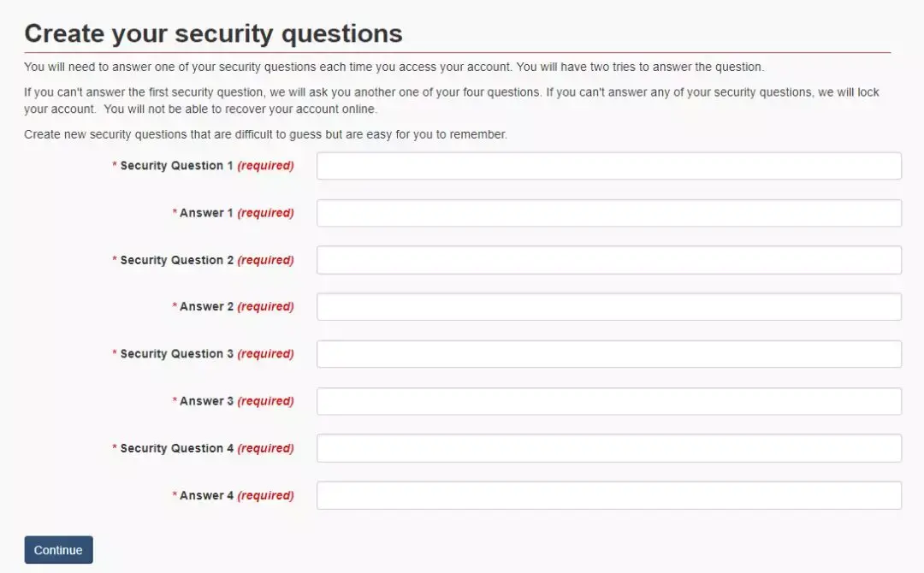Click the "Security Question 4 (required)" label
Viewport: 924px width, 573px height.
coord(204,448)
